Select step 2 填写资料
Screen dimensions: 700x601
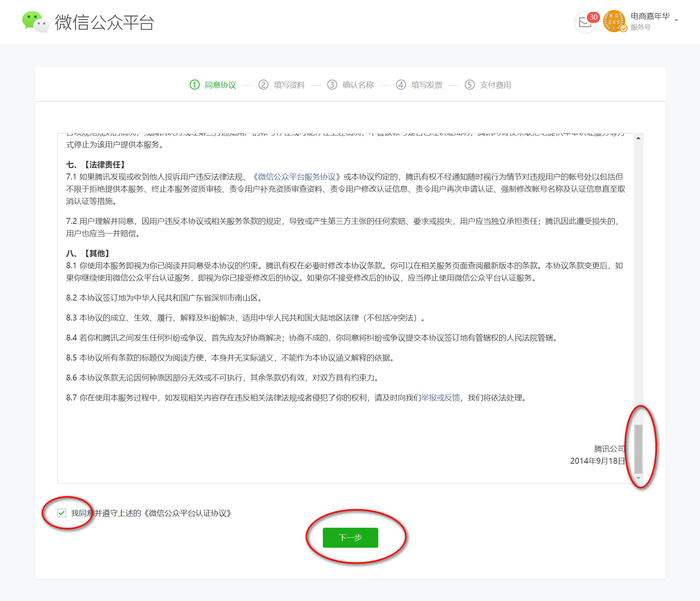pos(282,85)
